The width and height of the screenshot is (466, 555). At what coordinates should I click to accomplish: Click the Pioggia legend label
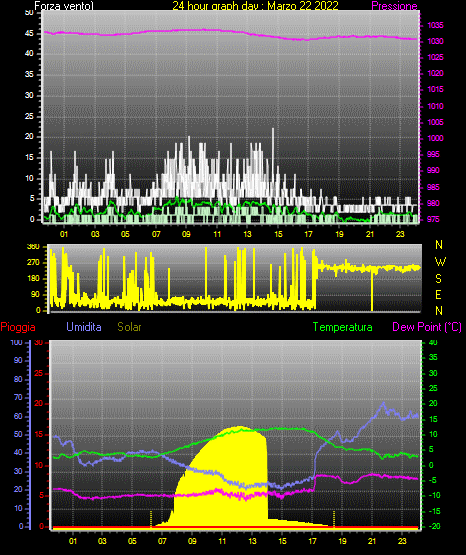[18, 327]
